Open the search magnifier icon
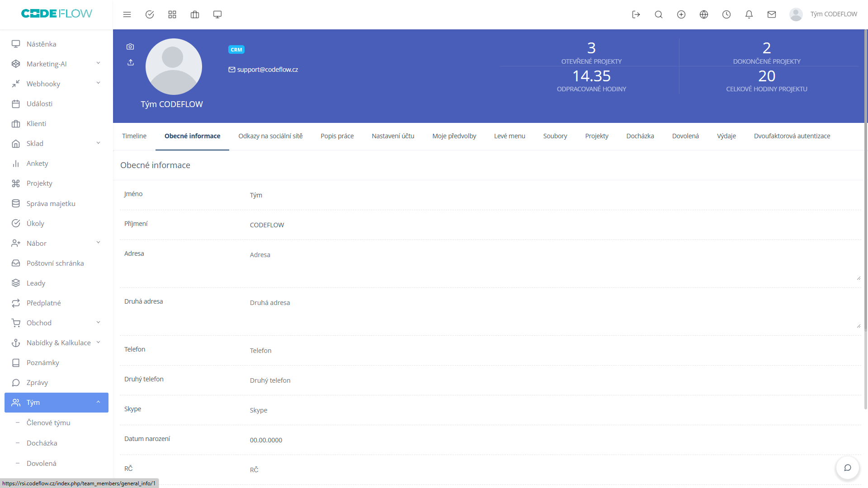868x488 pixels. 659,14
